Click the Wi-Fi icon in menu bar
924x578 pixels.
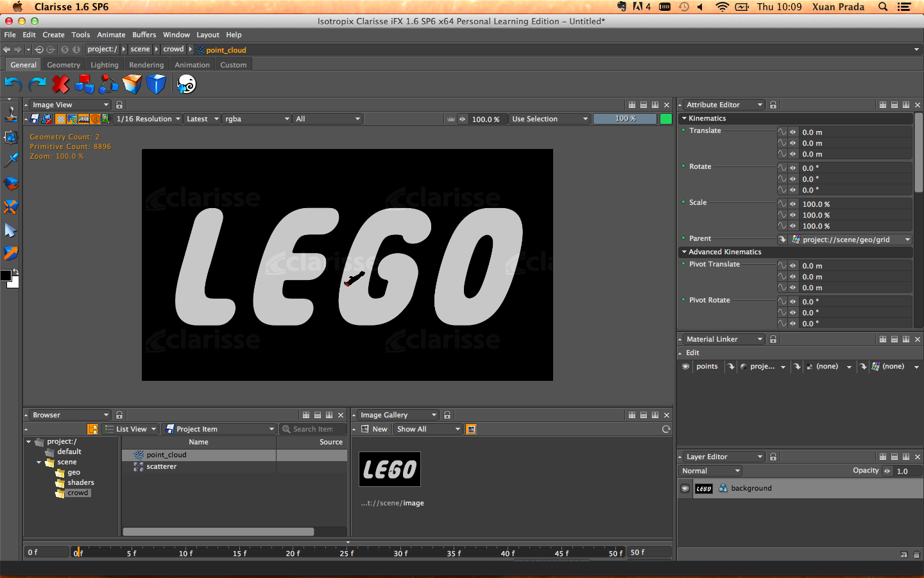tap(723, 6)
